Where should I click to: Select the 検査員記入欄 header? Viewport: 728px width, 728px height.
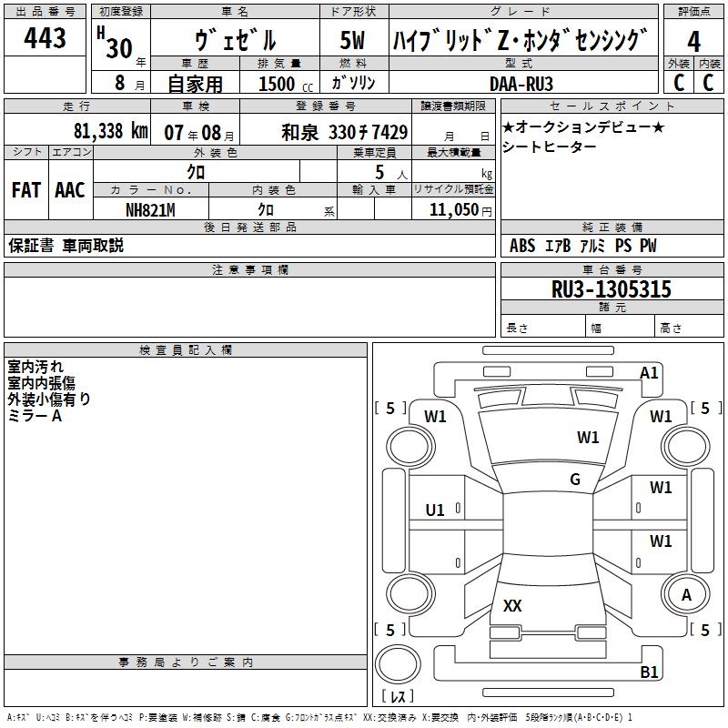coord(186,349)
